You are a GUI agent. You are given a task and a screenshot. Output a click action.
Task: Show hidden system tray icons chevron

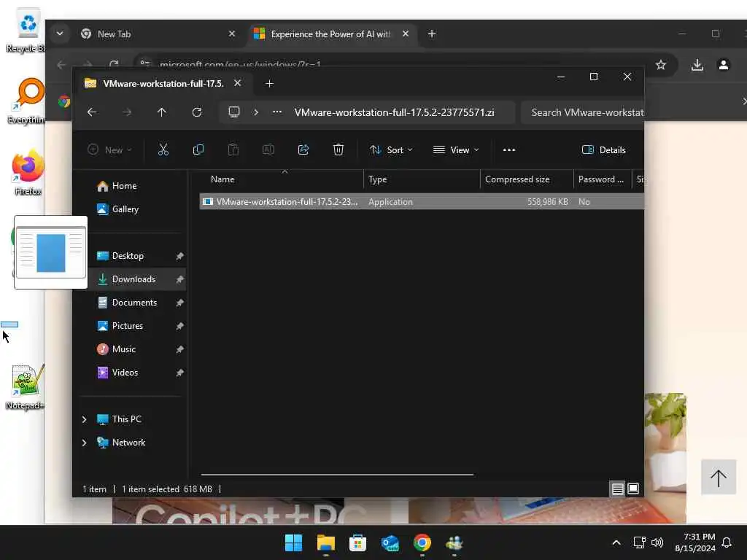pyautogui.click(x=616, y=542)
